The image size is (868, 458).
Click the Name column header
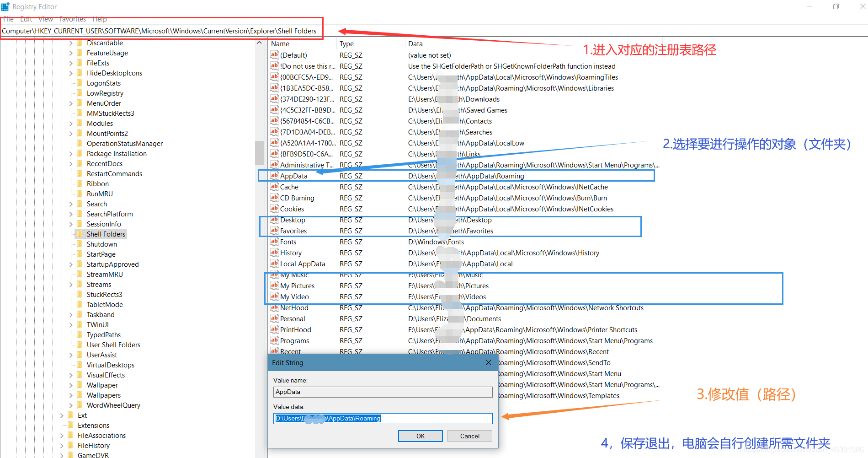[x=303, y=44]
